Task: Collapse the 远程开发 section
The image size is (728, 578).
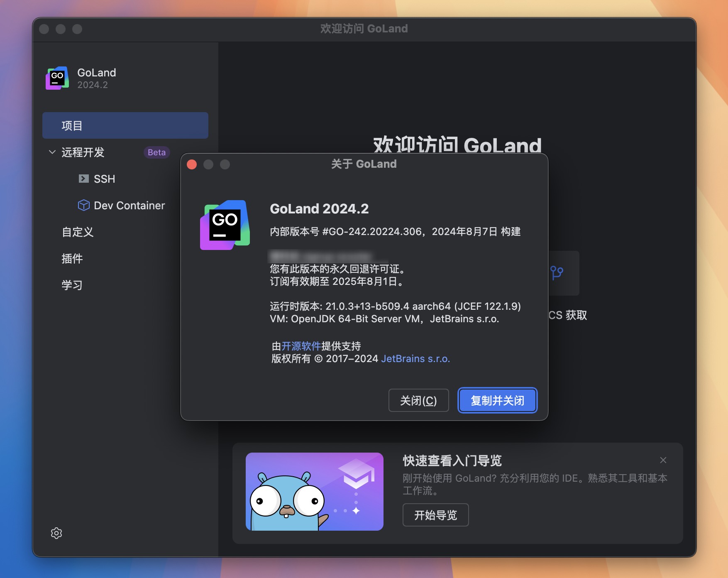Action: coord(52,152)
